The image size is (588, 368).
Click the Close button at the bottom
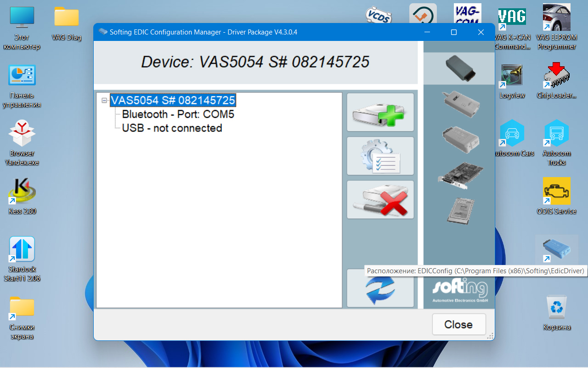coord(459,324)
